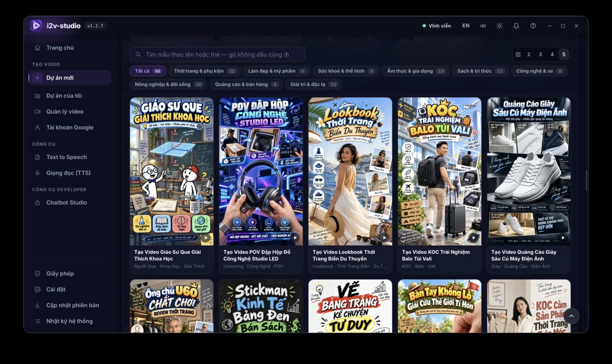
Task: Open the POV Đập Hộp Studio LED thumbnail
Action: pos(261,171)
